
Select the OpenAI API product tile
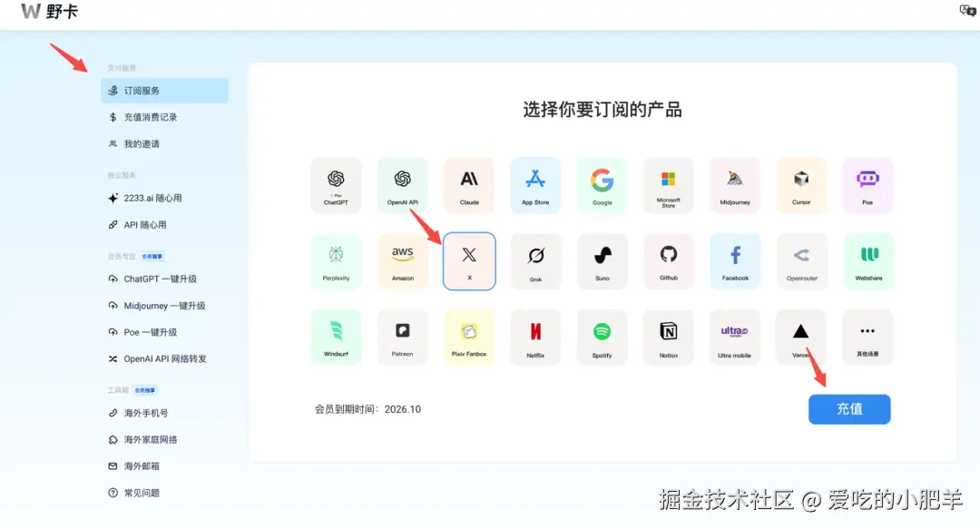tap(403, 186)
